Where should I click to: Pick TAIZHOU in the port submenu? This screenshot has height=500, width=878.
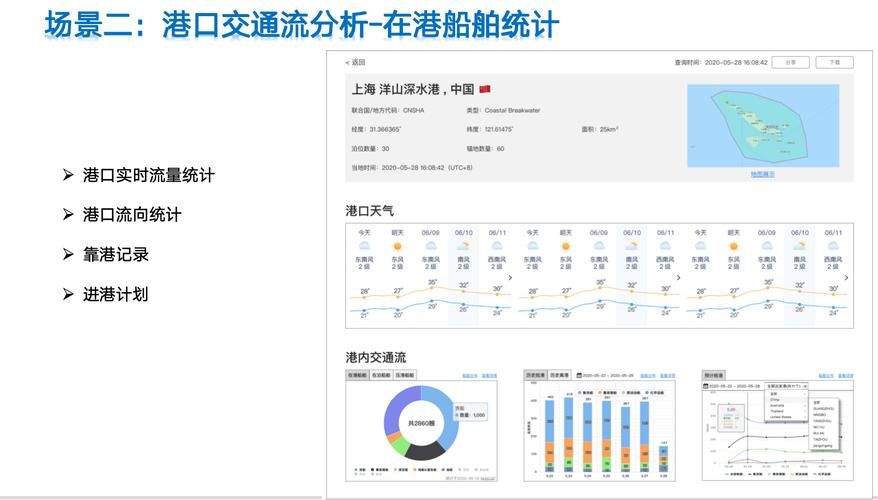[x=820, y=440]
